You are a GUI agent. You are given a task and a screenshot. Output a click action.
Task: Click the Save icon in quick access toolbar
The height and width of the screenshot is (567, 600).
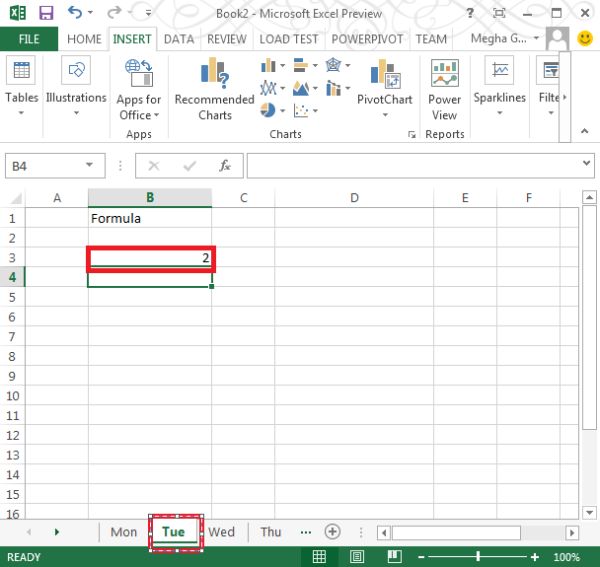(x=46, y=13)
